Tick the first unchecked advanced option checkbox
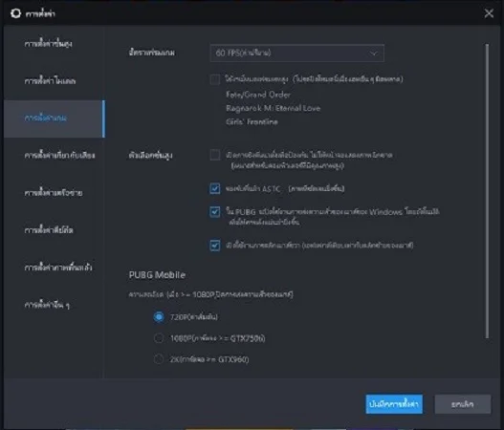 click(x=215, y=155)
